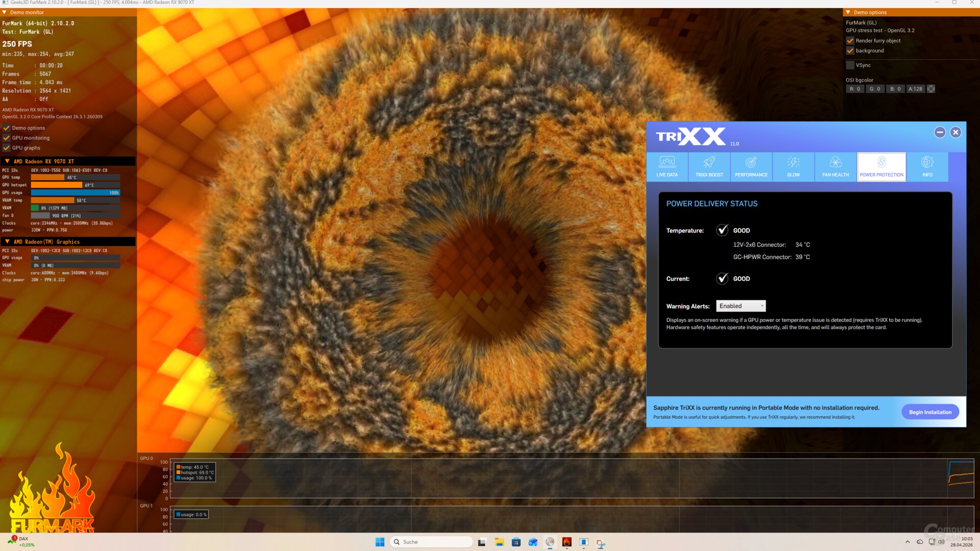
Task: Uncheck the GPU graphs option
Action: click(7, 148)
